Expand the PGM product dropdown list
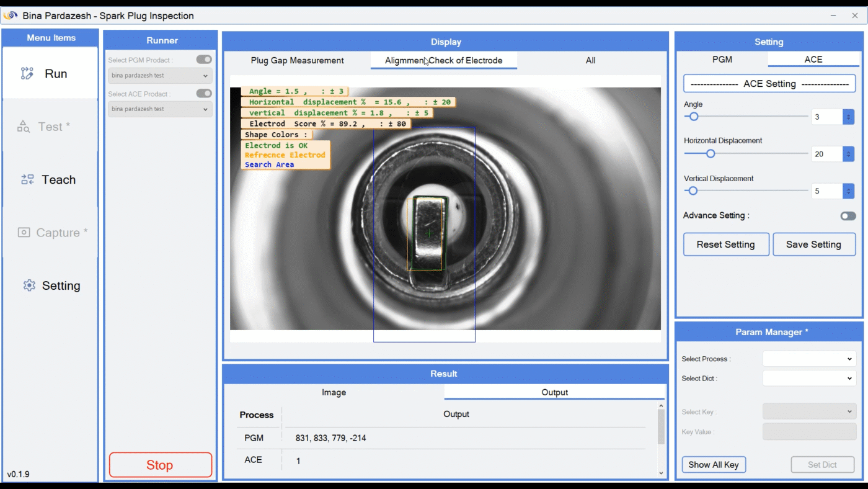The height and width of the screenshot is (489, 868). tap(160, 76)
